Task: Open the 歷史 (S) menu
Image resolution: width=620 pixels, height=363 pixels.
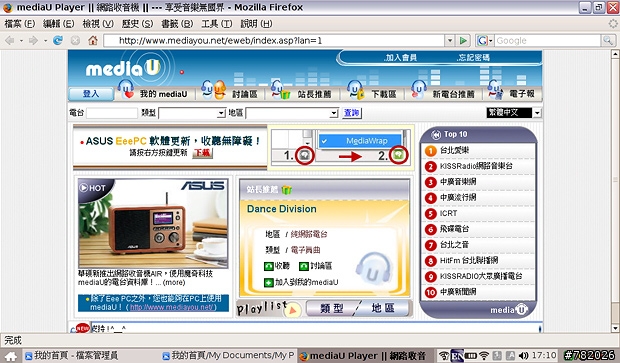Action: pos(137,24)
